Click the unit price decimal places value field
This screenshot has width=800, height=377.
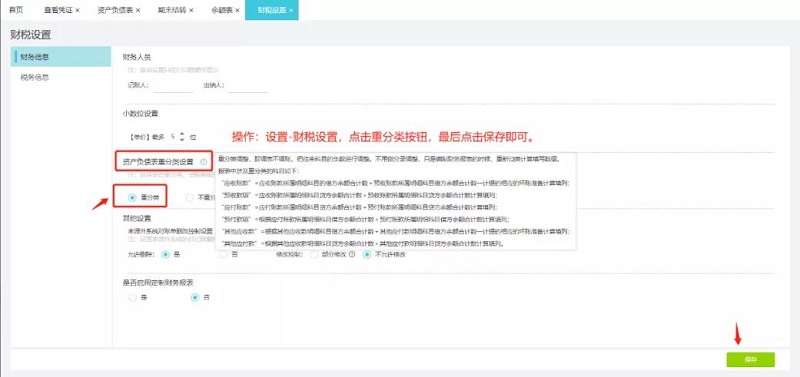click(x=172, y=136)
